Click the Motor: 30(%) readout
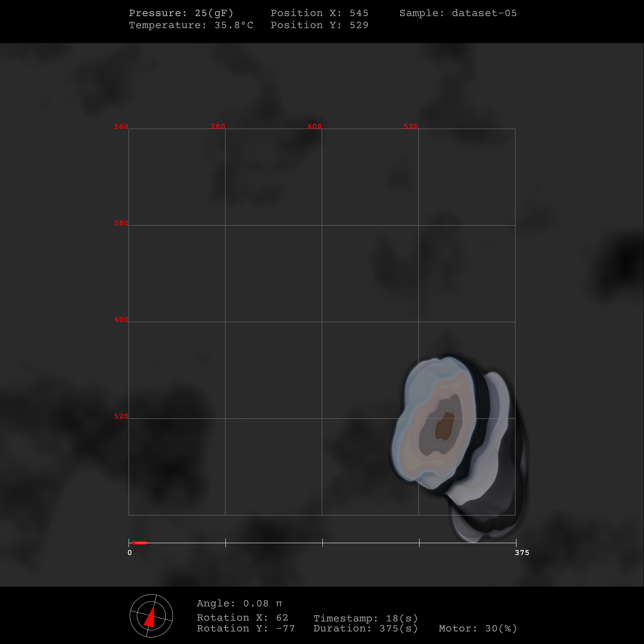This screenshot has height=644, width=644. 478,628
